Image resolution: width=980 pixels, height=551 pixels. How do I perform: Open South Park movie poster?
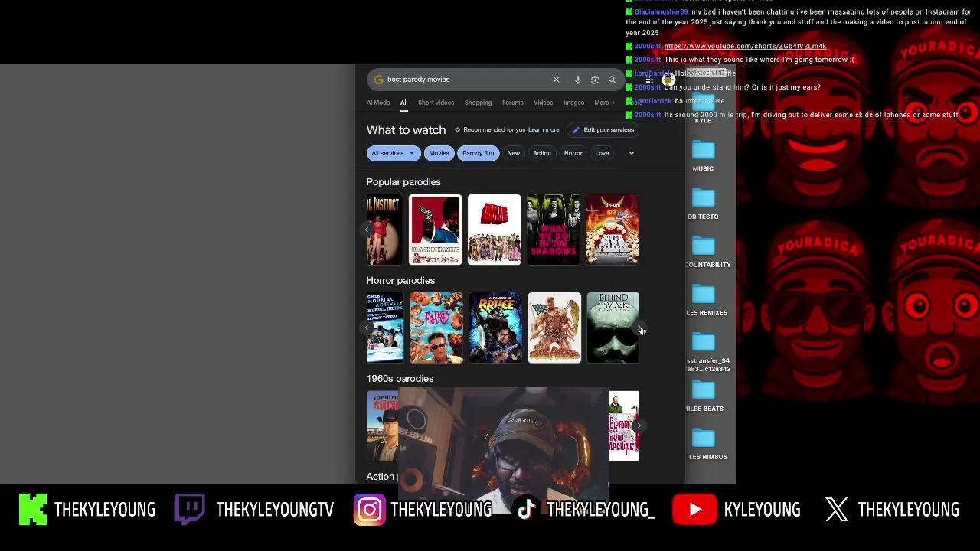(612, 230)
